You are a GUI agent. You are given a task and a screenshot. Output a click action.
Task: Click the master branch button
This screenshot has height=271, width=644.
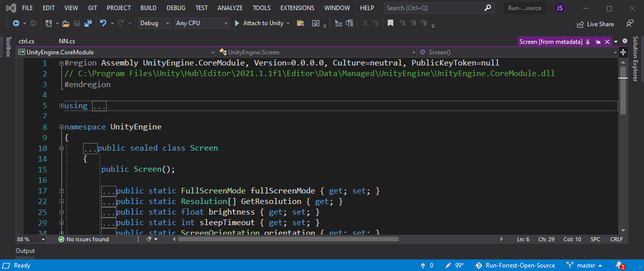pos(585,265)
